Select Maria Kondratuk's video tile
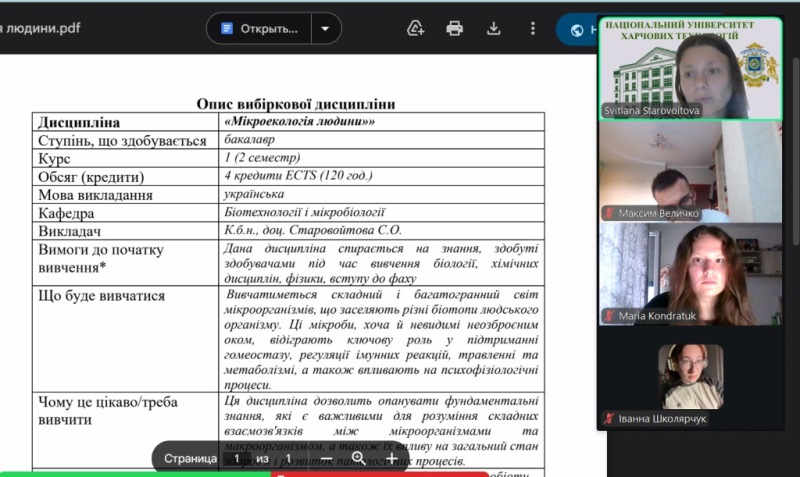This screenshot has height=477, width=800. pyautogui.click(x=690, y=274)
